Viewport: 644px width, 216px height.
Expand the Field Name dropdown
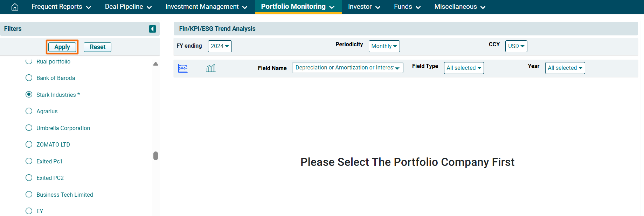347,68
